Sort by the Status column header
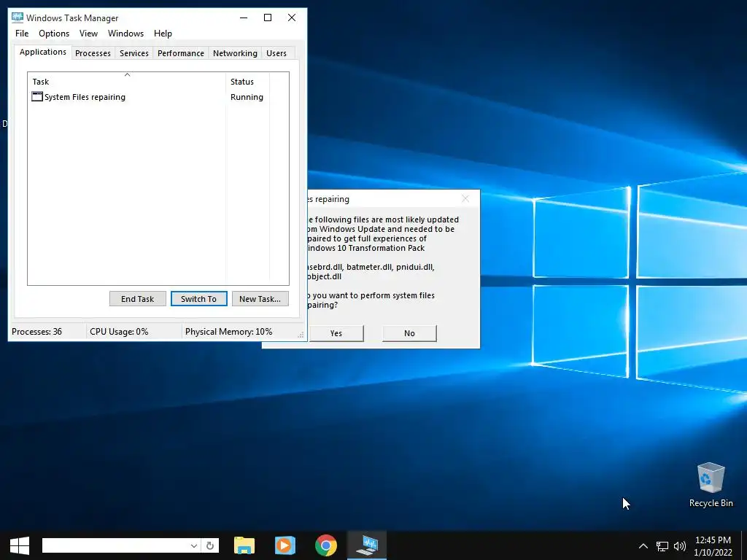The image size is (747, 560). coord(247,82)
